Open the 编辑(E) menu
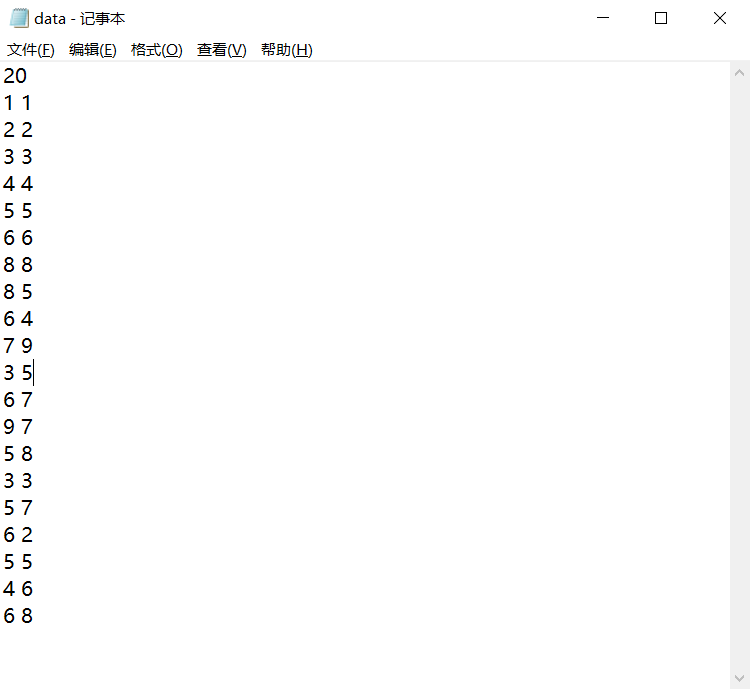This screenshot has height=689, width=750. click(92, 50)
